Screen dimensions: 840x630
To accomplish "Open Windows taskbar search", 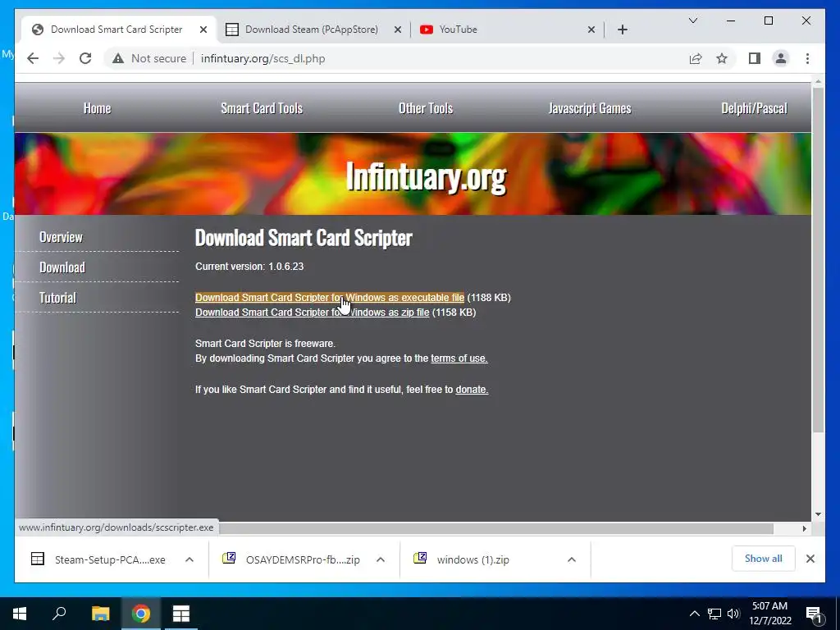I will point(59,614).
